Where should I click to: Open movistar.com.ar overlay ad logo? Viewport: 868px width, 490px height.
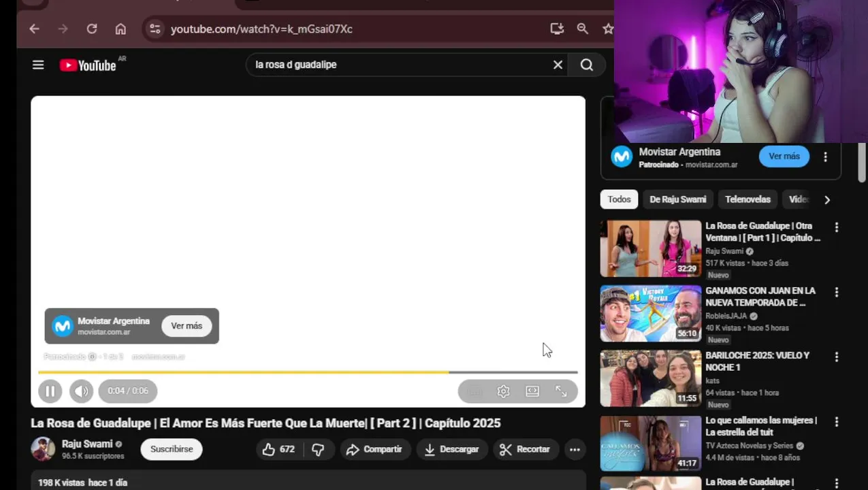click(x=63, y=326)
